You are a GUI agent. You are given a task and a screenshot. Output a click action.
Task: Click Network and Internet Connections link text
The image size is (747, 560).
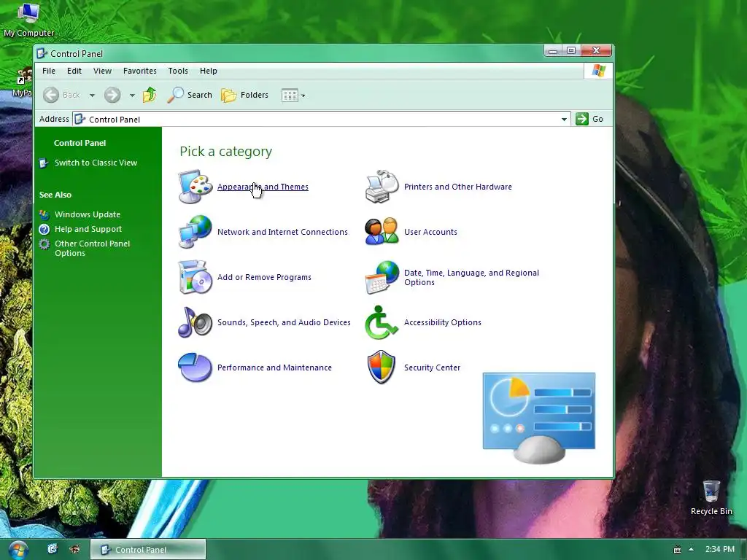282,232
